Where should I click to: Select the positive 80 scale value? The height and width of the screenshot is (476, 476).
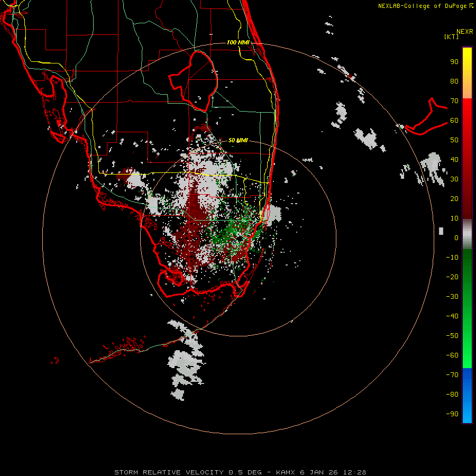(x=454, y=81)
